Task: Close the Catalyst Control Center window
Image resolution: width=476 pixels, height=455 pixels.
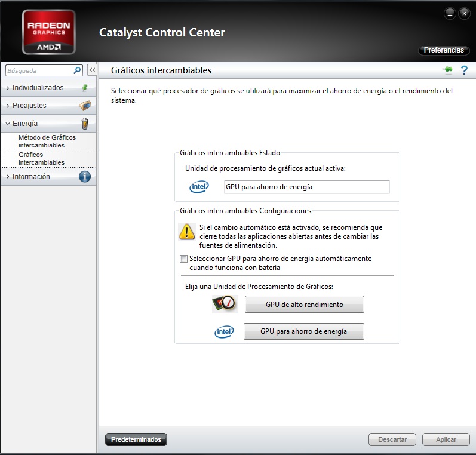Action: pos(464,13)
